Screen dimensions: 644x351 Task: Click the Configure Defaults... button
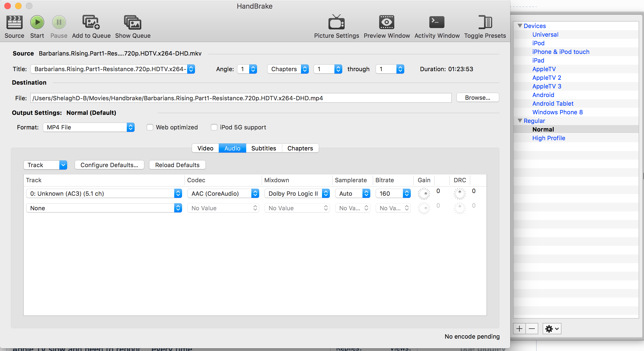[109, 165]
